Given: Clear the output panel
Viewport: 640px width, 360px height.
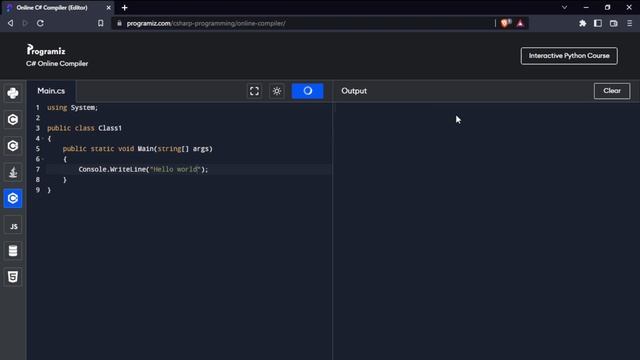Looking at the screenshot, I should [x=612, y=91].
